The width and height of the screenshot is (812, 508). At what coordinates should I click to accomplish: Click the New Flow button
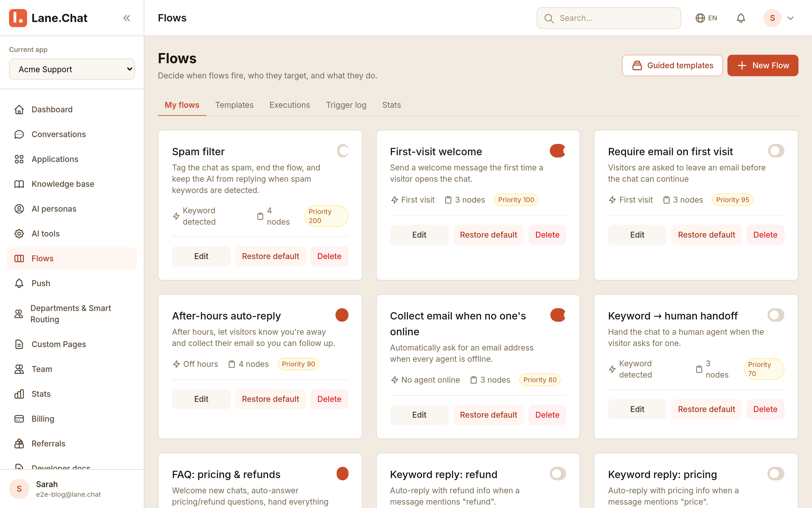(763, 65)
